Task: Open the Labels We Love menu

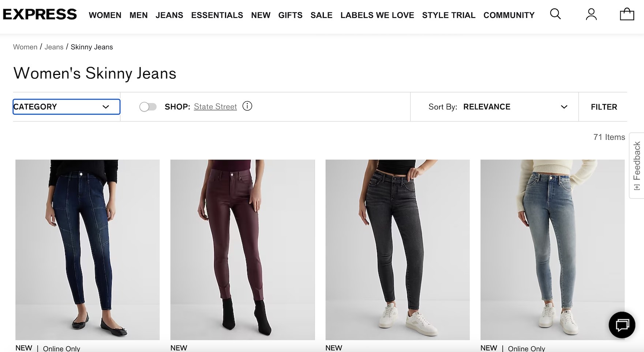Action: tap(377, 15)
